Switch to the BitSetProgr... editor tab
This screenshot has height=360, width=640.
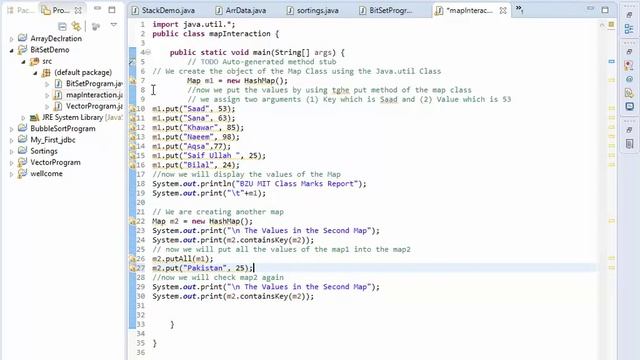pos(386,11)
